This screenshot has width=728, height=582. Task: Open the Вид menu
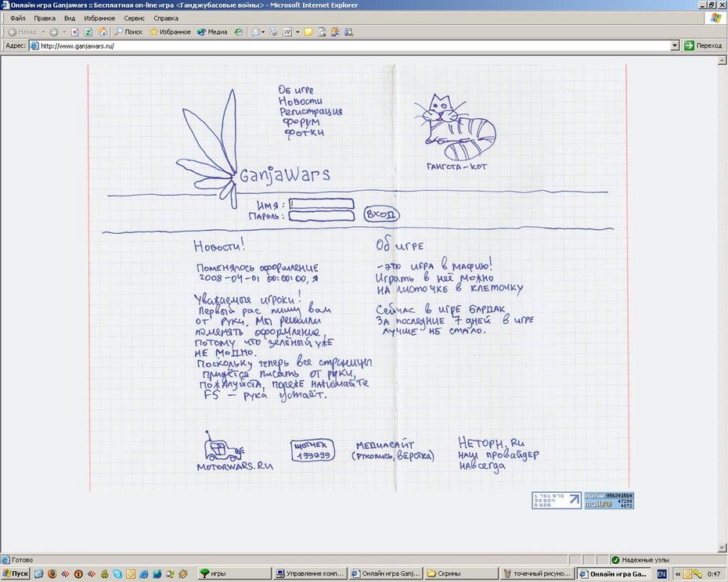(70, 18)
